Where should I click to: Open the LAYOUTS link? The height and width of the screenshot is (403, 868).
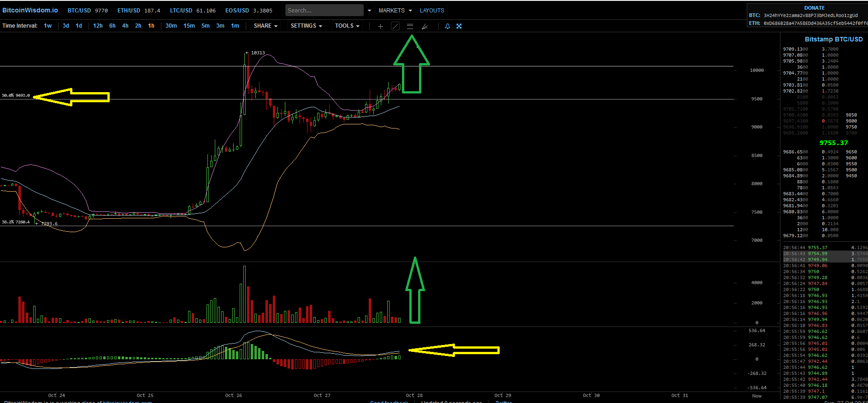432,11
